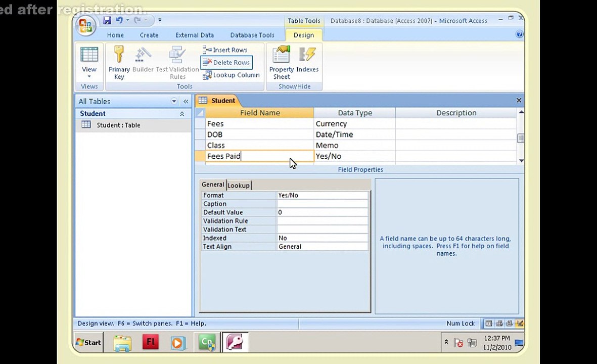597x364 pixels.
Task: Click the Microsoft Access taskbar button
Action: tap(235, 342)
